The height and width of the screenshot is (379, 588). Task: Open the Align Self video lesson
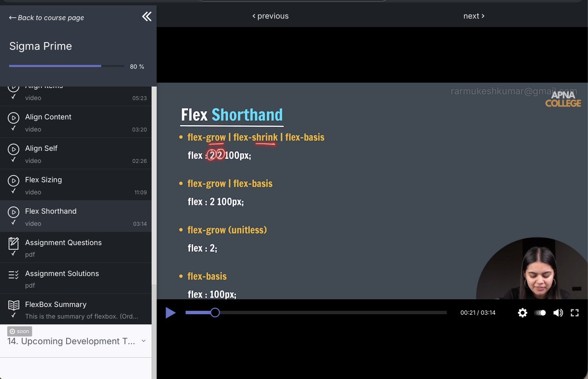tap(76, 154)
